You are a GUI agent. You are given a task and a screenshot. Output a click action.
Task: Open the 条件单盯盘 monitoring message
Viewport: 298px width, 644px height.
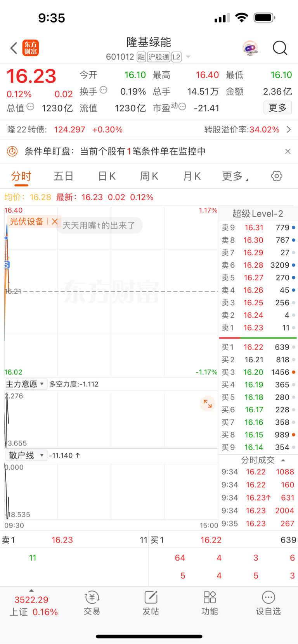[115, 151]
